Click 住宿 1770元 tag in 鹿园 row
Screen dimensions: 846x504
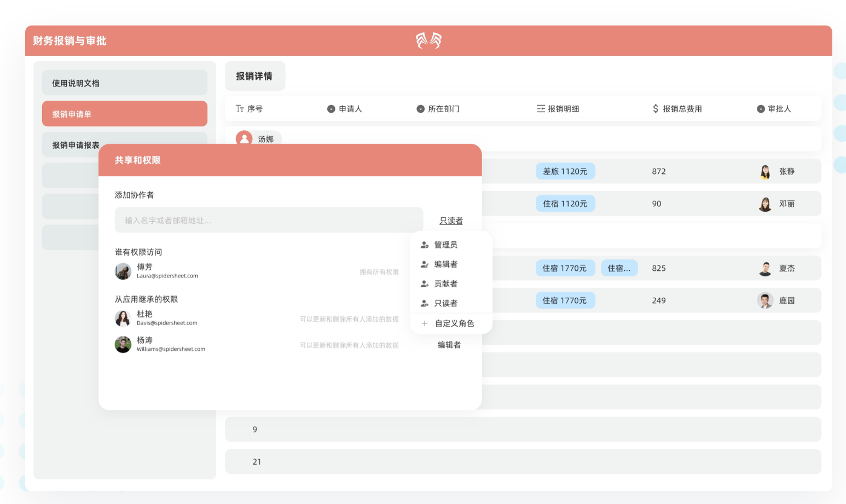coord(565,300)
